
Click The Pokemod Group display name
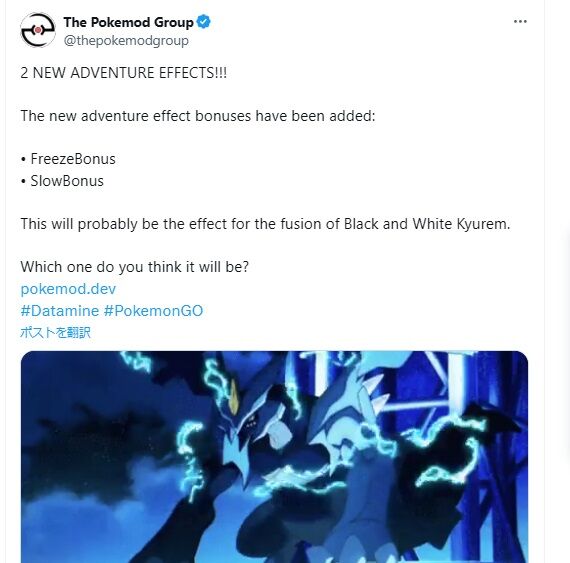click(x=128, y=22)
